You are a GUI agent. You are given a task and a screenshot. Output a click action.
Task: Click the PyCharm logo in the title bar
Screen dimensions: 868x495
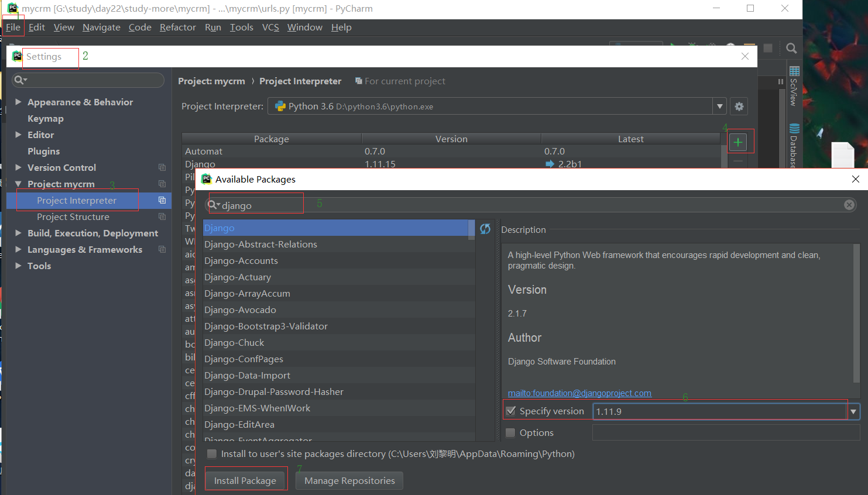[x=13, y=8]
